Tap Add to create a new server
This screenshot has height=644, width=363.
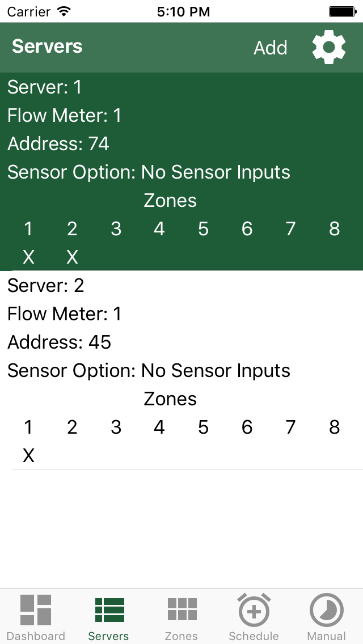[x=271, y=48]
